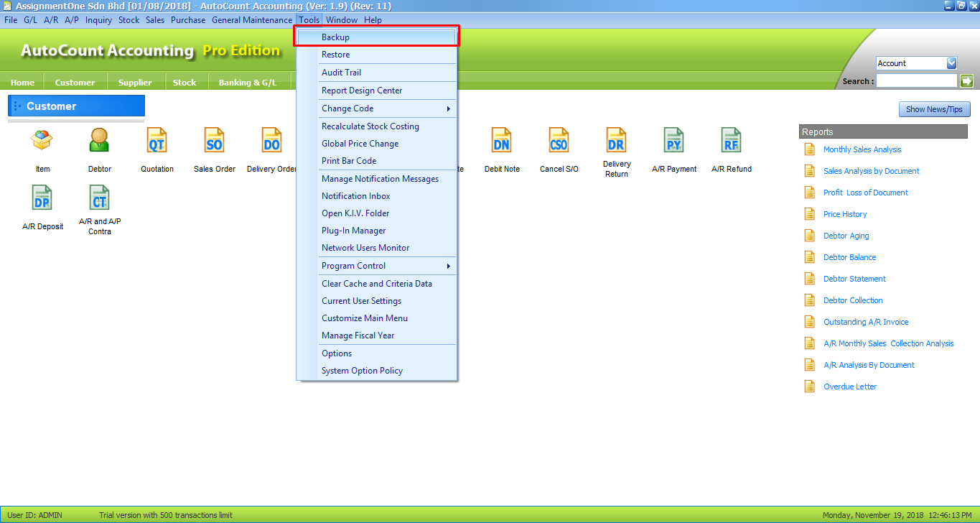Open the File menu
Viewport: 980px width, 523px height.
[x=11, y=20]
